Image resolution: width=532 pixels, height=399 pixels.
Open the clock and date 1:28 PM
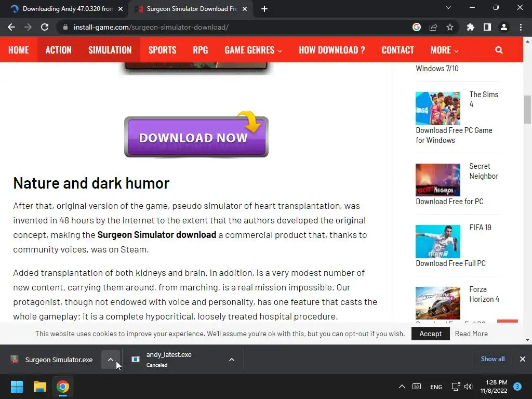[494, 387]
